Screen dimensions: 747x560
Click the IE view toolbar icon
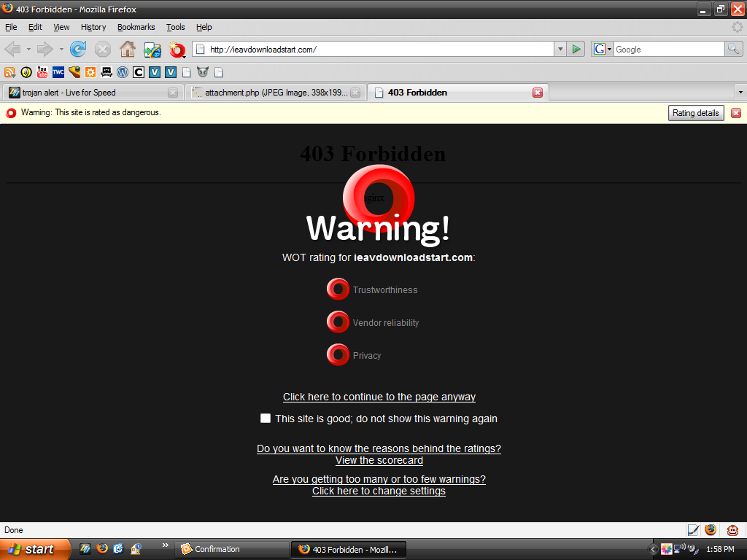click(152, 50)
